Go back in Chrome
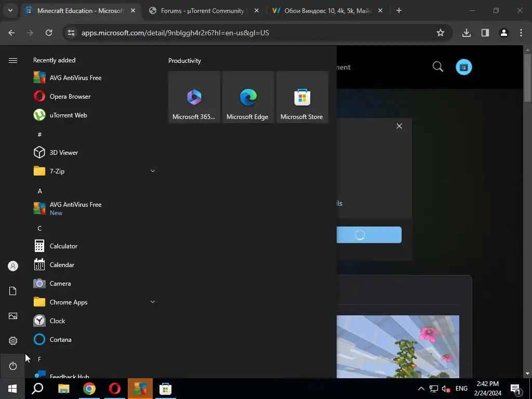 click(x=11, y=33)
